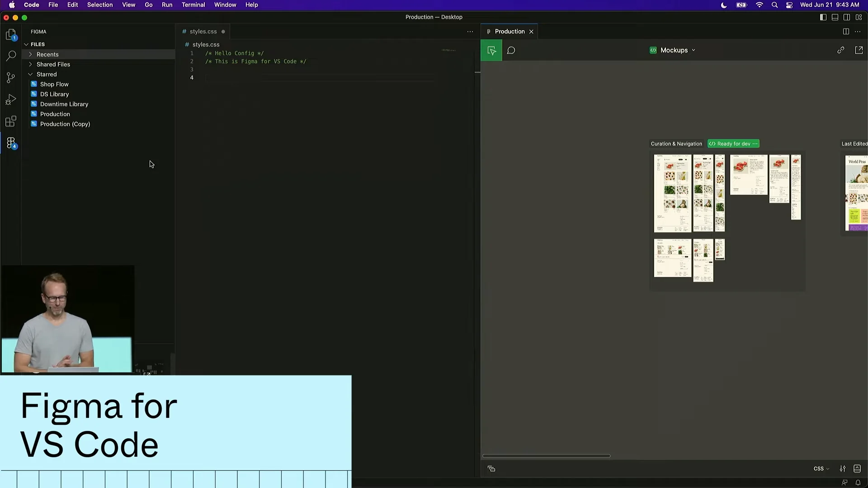Open the Extensions view
This screenshot has height=488, width=868.
pos(11,121)
